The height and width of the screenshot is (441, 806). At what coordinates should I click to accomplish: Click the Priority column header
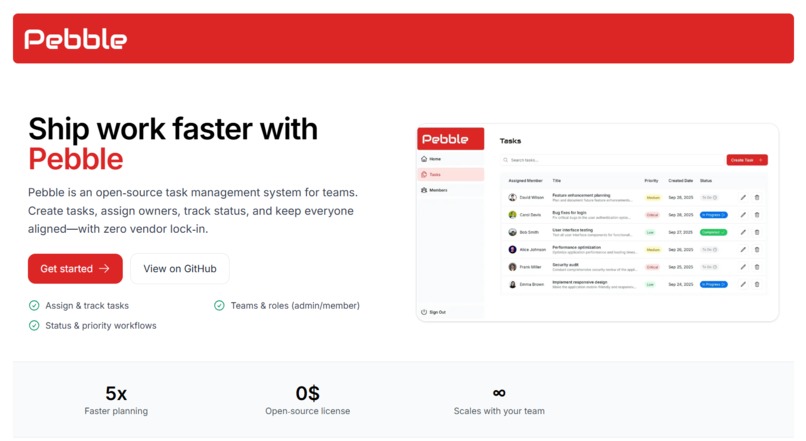coord(651,181)
